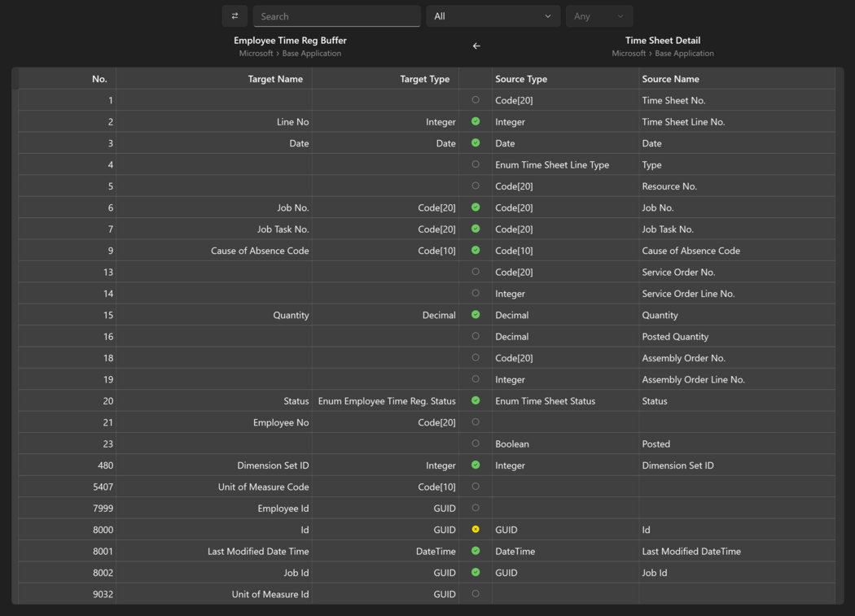The image size is (855, 616).
Task: Focus the Search input field
Action: pyautogui.click(x=336, y=16)
